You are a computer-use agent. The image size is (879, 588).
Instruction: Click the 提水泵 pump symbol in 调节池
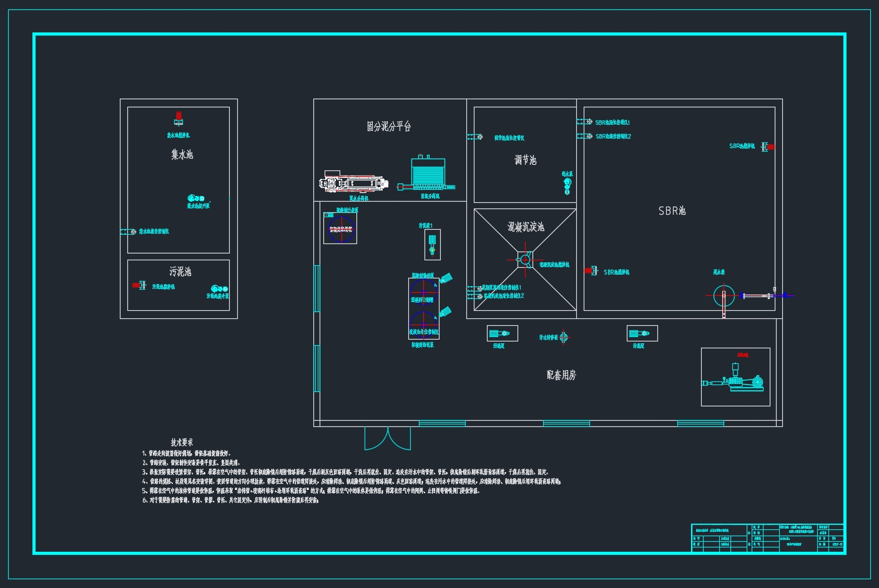tap(566, 185)
